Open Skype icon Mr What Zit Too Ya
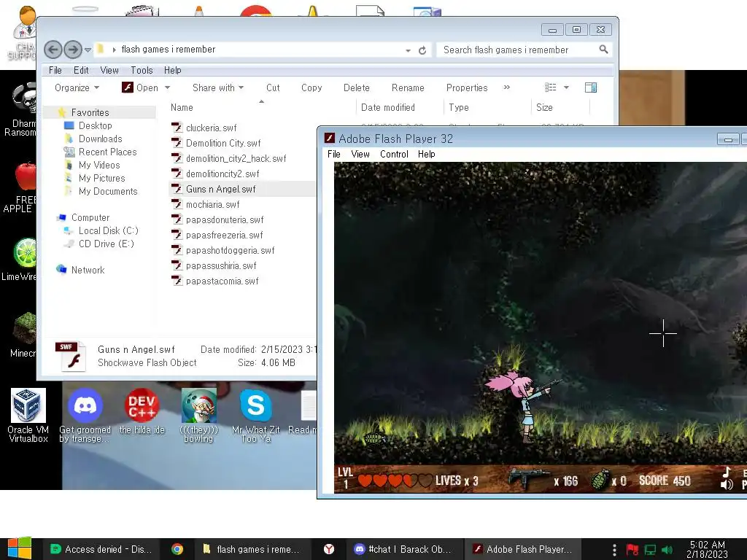747x560 pixels. (x=256, y=415)
